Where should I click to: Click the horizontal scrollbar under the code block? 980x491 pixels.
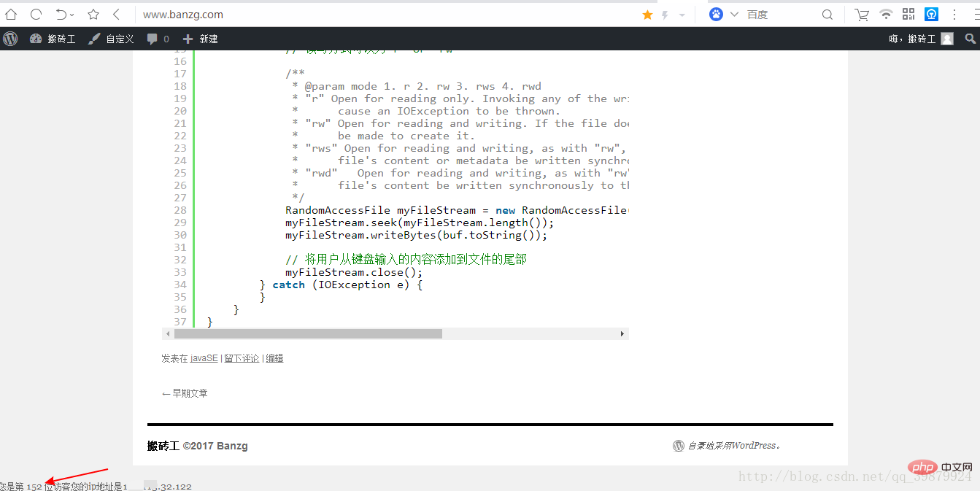coord(306,333)
